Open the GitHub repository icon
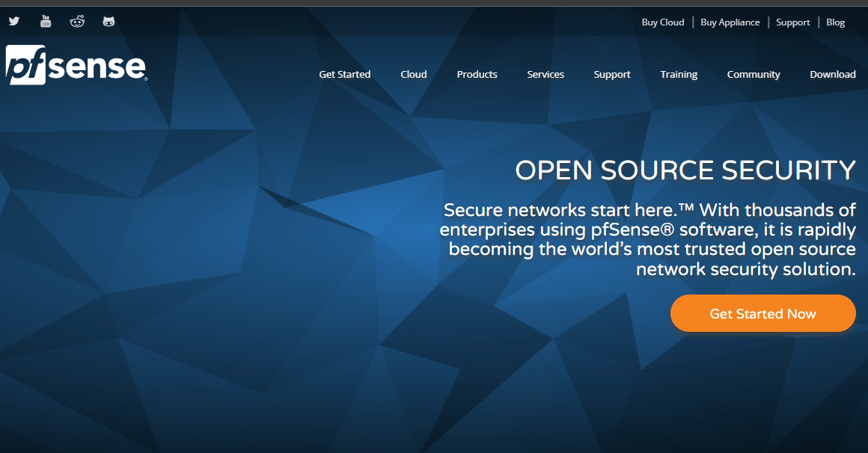This screenshot has width=868, height=453. (x=109, y=22)
